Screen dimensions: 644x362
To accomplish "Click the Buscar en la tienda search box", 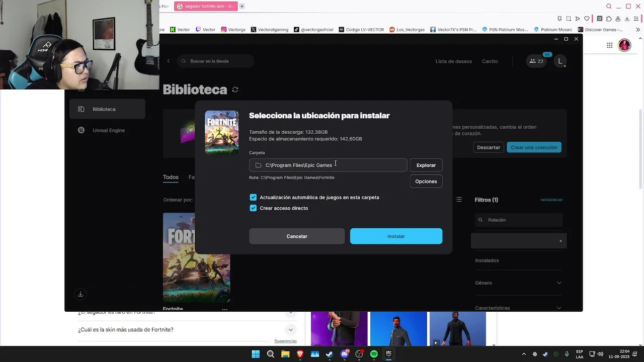I will pos(215,61).
